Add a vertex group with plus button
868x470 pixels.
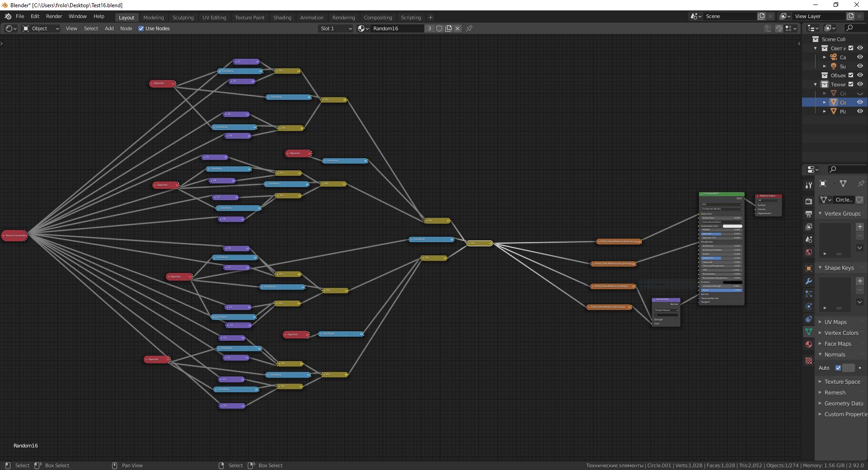pyautogui.click(x=860, y=227)
